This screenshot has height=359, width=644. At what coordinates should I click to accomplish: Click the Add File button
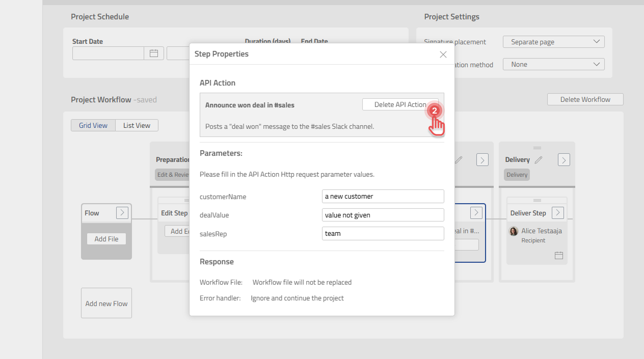point(106,239)
